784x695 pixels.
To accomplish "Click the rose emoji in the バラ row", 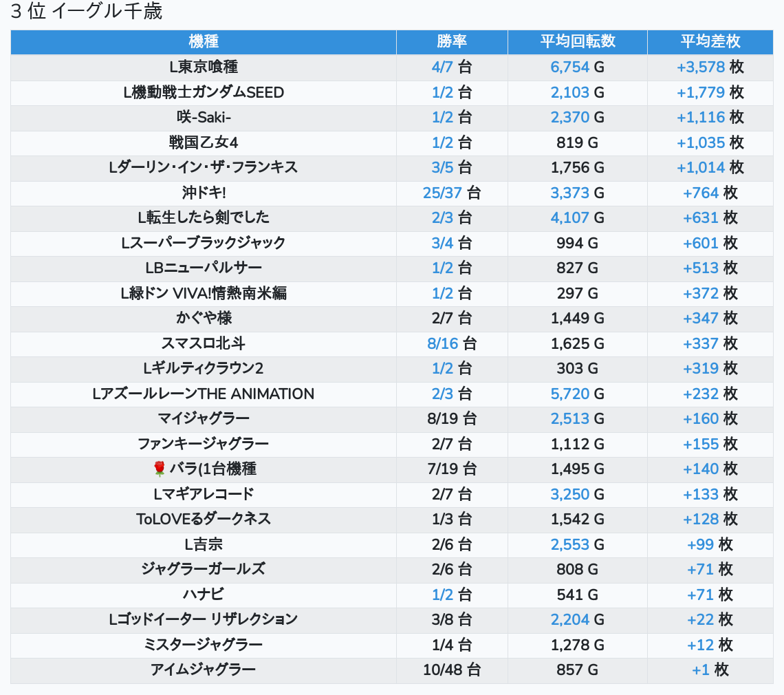I will point(159,469).
